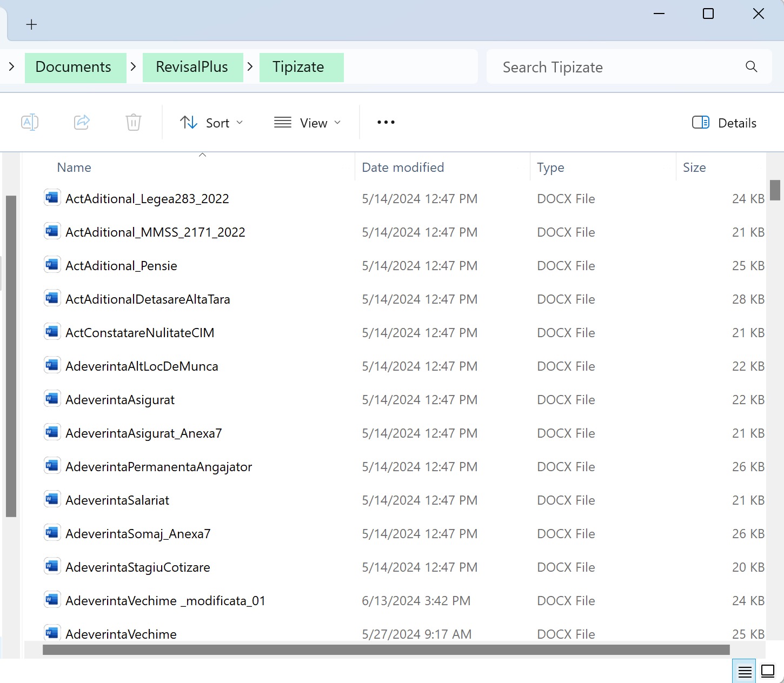784x683 pixels.
Task: Click the search magnifier icon
Action: tap(751, 67)
